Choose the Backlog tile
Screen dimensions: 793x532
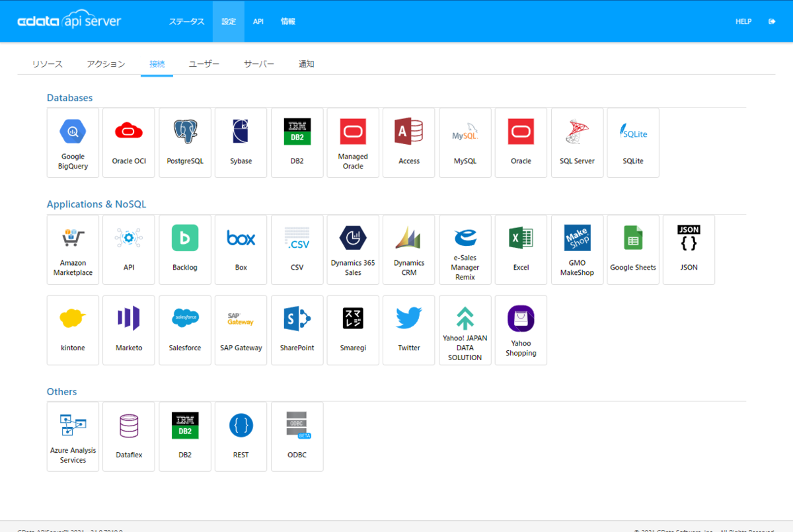[185, 250]
